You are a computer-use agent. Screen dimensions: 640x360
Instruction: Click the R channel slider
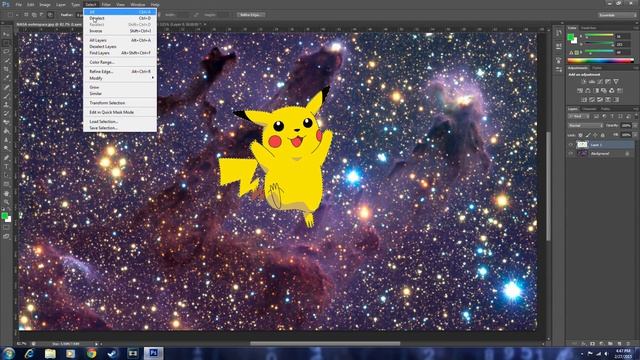600,36
